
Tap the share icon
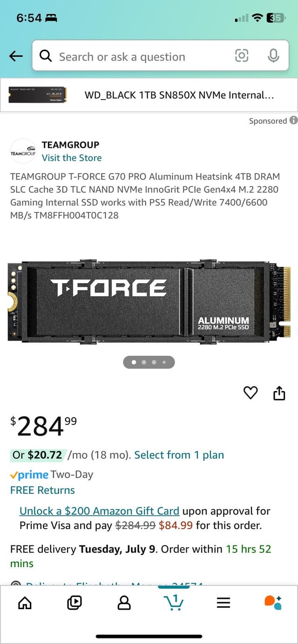[x=278, y=393]
